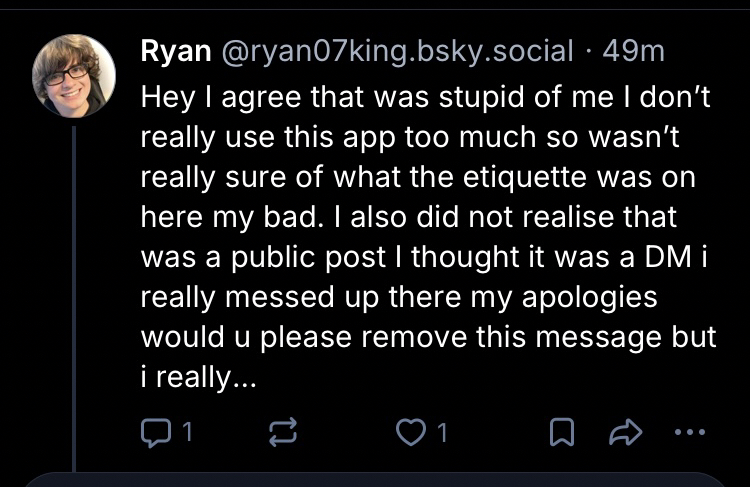This screenshot has width=750, height=487.
Task: Open the three-dot more options menu
Action: (689, 433)
